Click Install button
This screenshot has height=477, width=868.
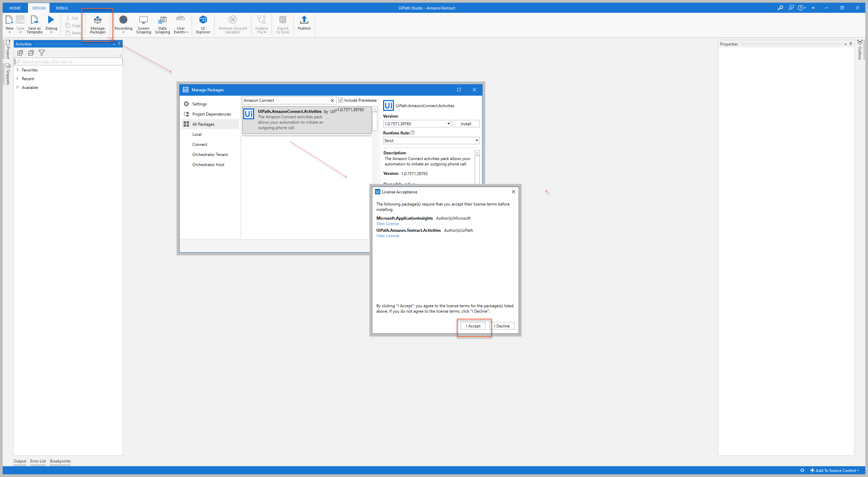(x=466, y=124)
